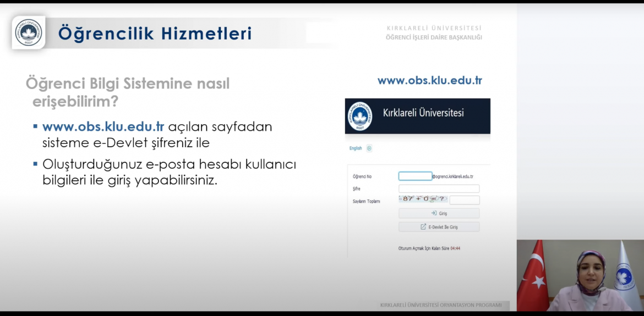Click the Kırklareli Üniversitesi banner title

(x=423, y=113)
